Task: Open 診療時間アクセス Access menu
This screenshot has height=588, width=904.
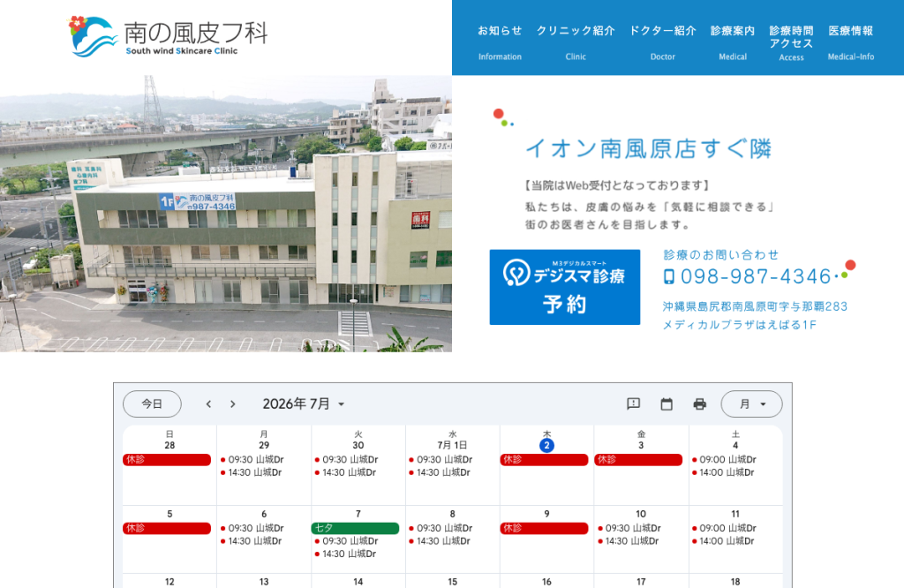Action: (791, 43)
